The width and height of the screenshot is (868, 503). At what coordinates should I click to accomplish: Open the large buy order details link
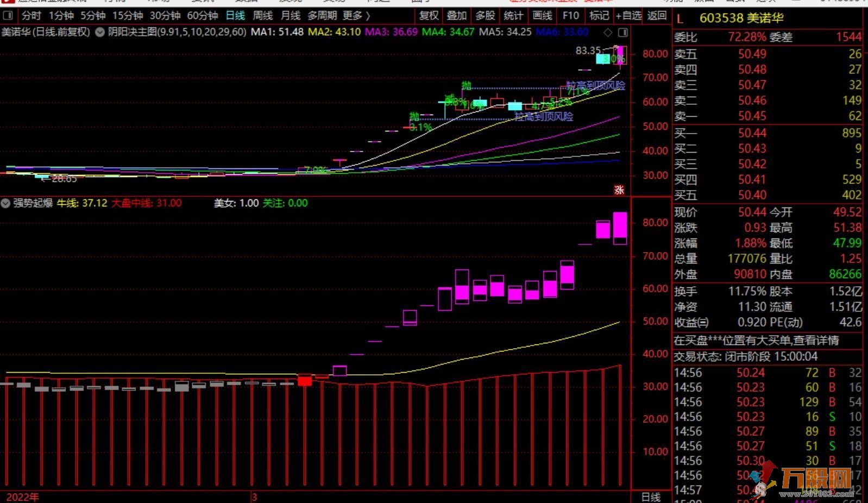tap(756, 341)
